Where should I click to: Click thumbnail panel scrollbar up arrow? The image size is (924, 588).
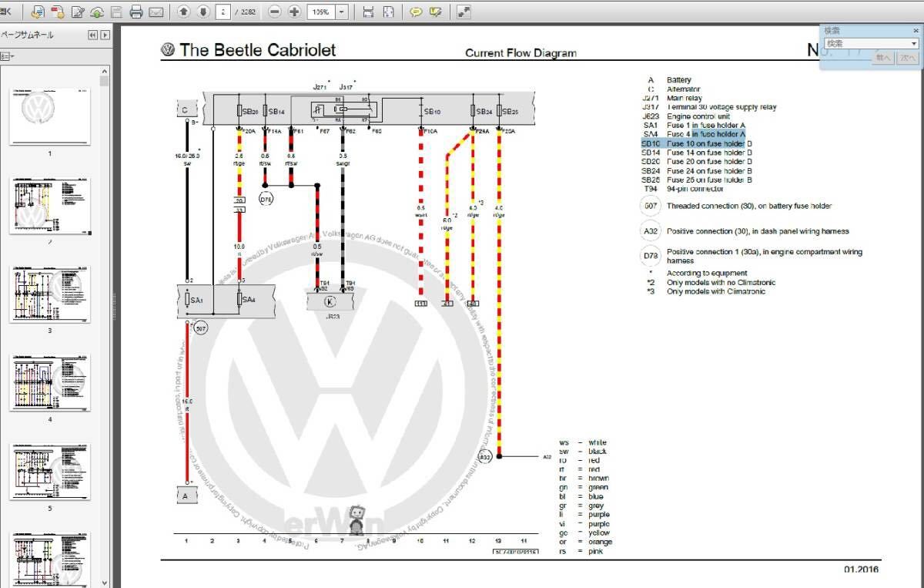[105, 71]
